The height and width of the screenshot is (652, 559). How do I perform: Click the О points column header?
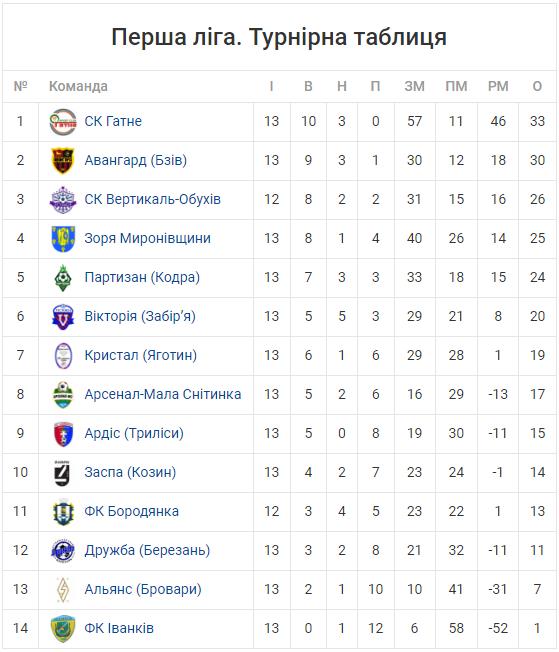(537, 86)
